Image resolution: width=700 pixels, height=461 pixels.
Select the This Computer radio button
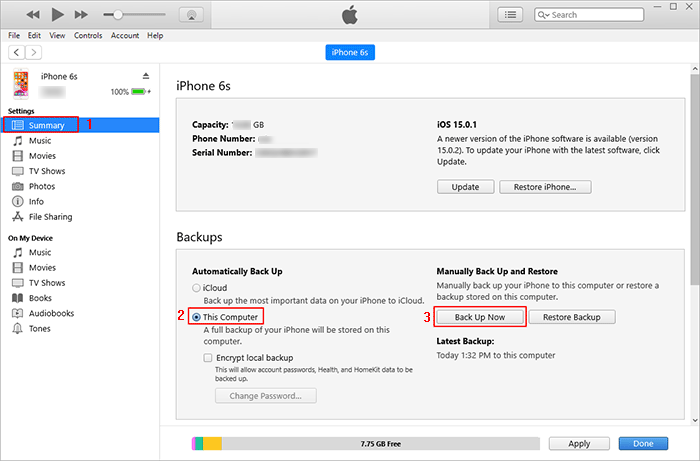tap(196, 317)
